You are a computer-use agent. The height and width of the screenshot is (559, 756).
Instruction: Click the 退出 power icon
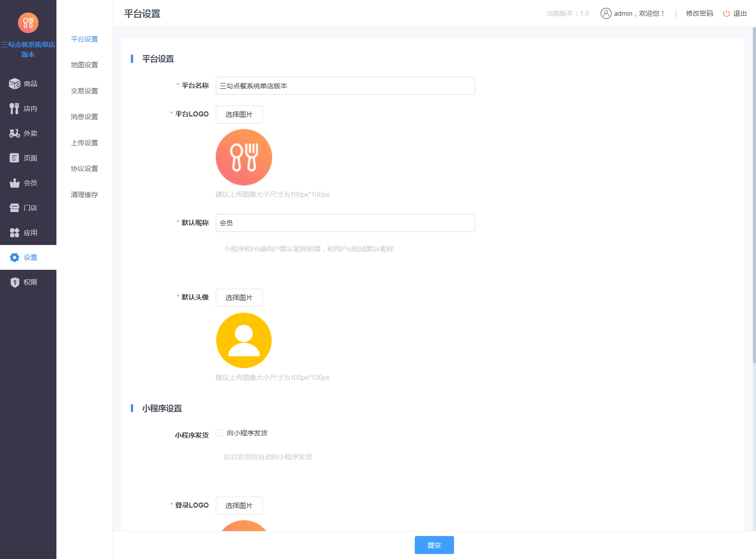pos(726,14)
